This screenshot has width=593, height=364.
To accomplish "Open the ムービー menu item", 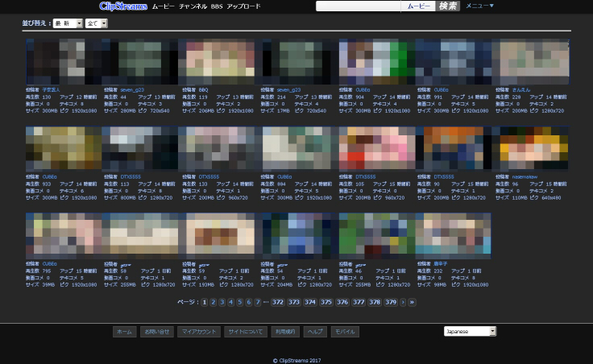I will pos(164,6).
